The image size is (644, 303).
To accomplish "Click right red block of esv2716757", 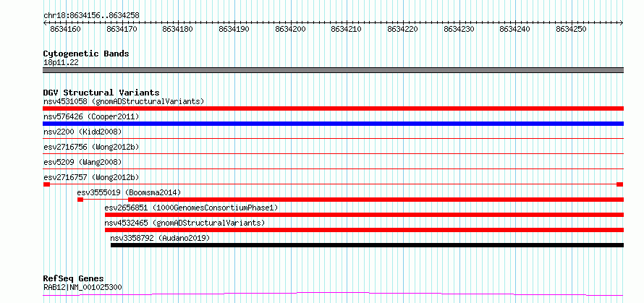I will (x=620, y=184).
